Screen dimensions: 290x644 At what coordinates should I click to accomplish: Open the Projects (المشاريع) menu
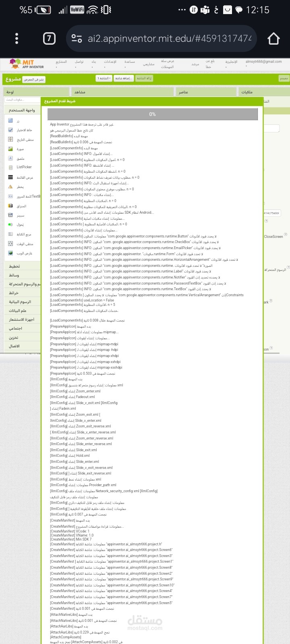pyautogui.click(x=61, y=63)
